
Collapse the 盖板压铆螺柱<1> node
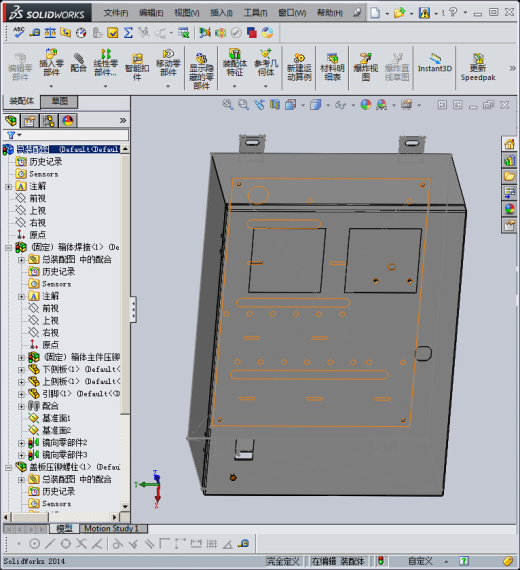coord(8,468)
